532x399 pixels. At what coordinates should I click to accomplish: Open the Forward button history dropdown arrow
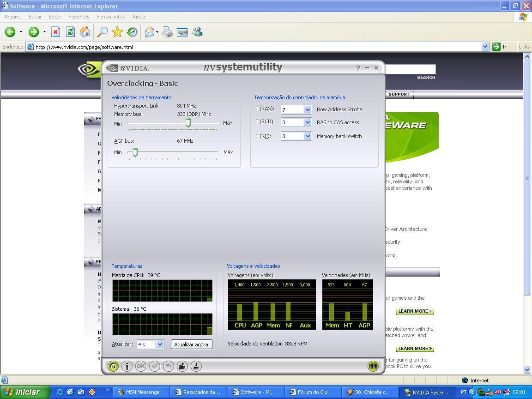[44, 32]
